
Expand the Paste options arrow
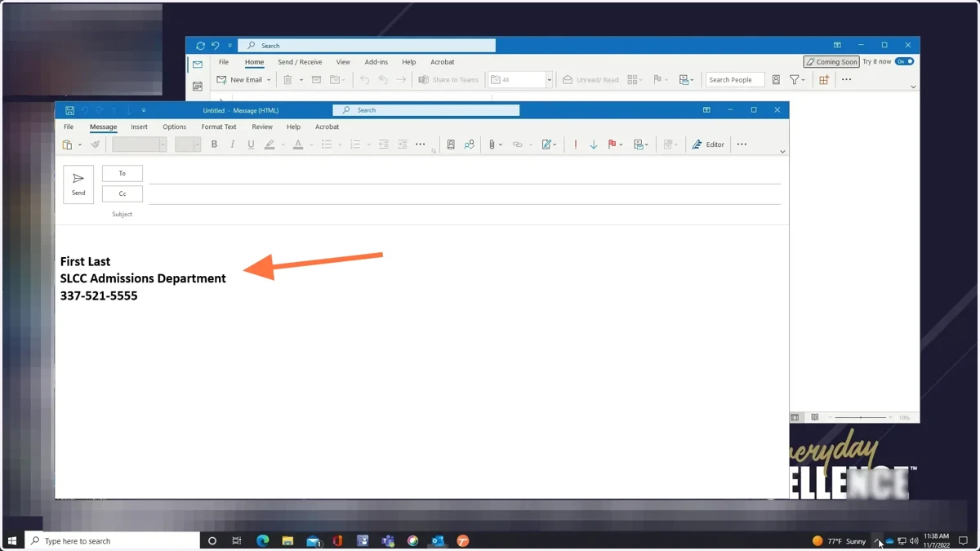point(80,145)
